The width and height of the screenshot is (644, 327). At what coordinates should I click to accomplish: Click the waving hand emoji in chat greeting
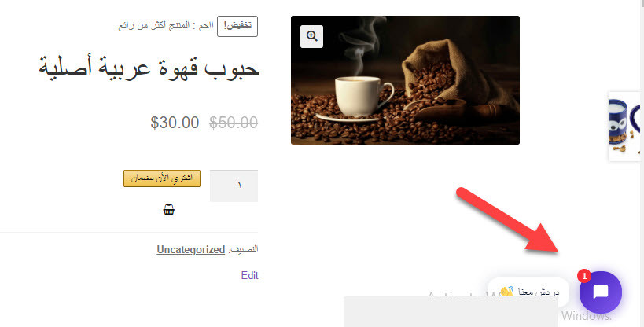click(506, 292)
